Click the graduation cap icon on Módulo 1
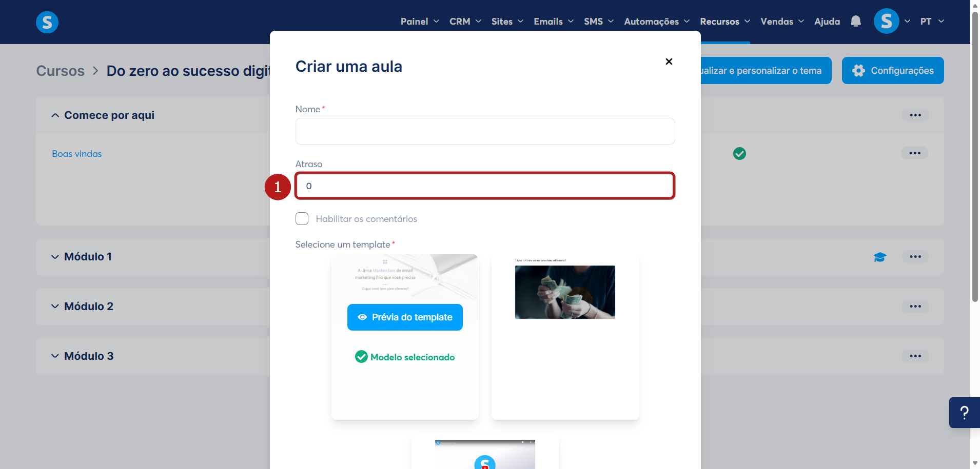The image size is (980, 469). (880, 257)
